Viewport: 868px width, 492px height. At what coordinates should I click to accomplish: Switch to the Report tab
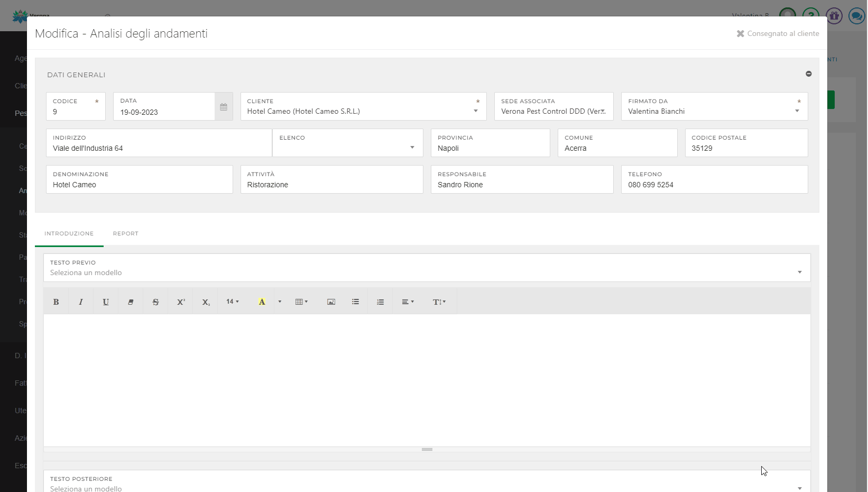tap(125, 234)
